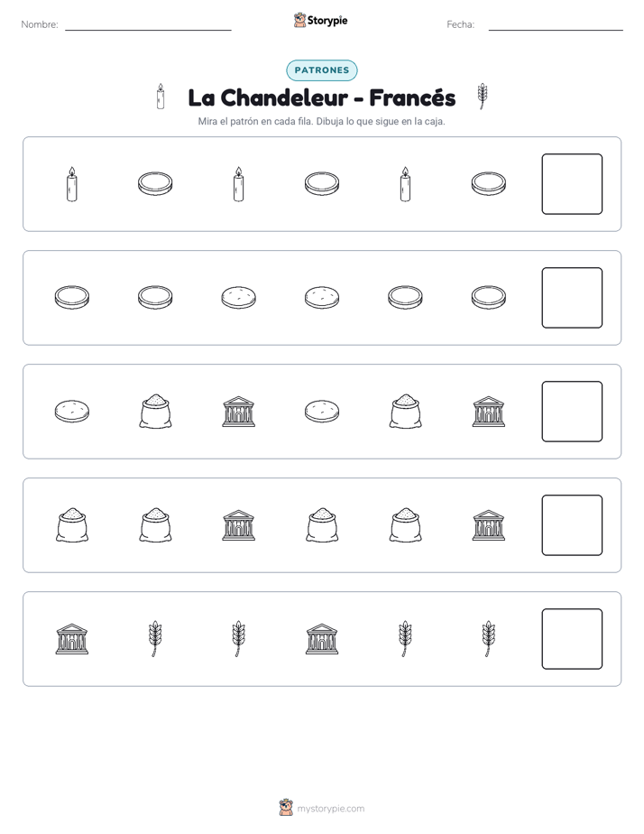The height and width of the screenshot is (834, 644).
Task: Click the answer box in the second row
Action: [572, 298]
